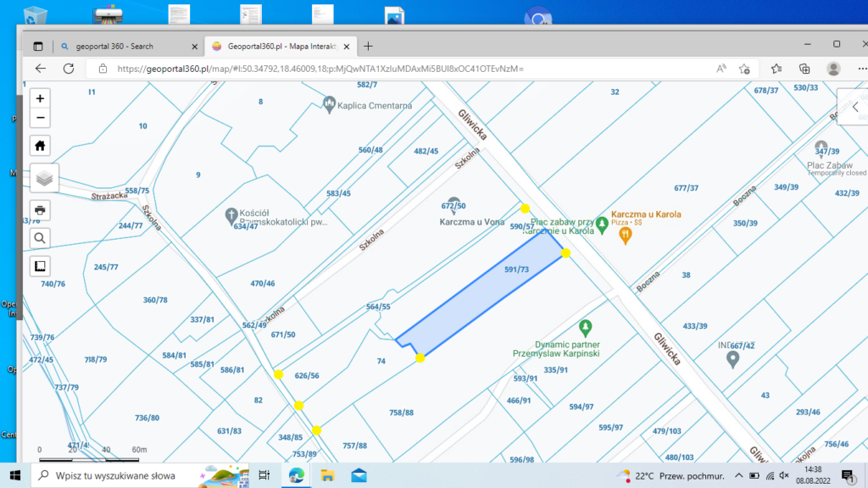Click the Karczma u Karola restaurant marker
The height and width of the screenshot is (488, 868).
[x=625, y=235]
